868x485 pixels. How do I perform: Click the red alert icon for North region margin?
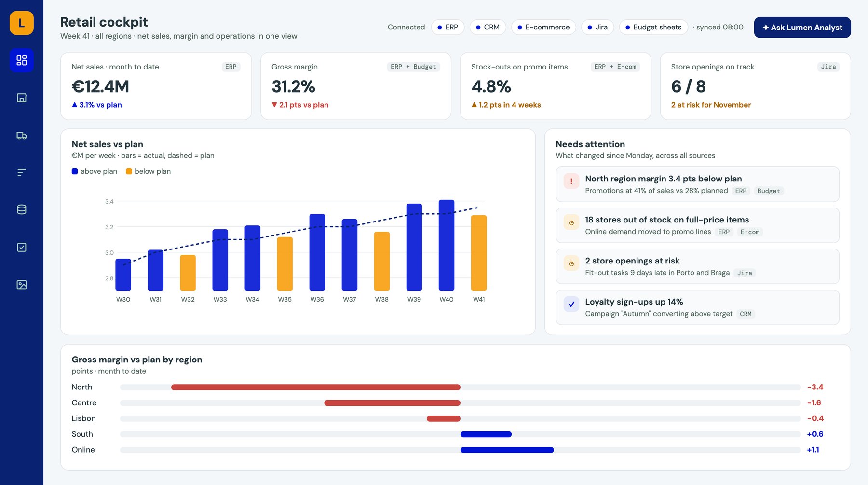[571, 181]
